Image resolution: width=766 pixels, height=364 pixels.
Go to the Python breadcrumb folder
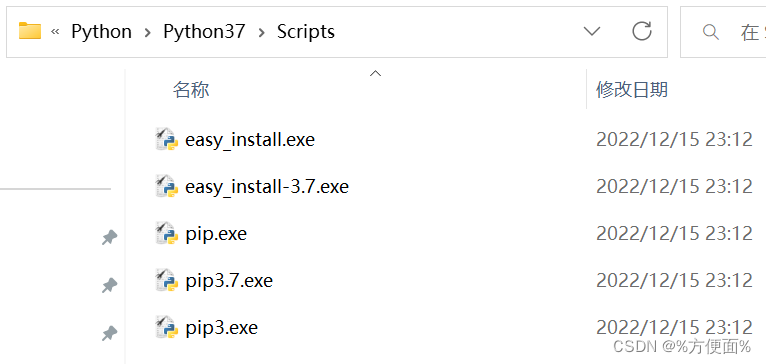click(x=102, y=32)
